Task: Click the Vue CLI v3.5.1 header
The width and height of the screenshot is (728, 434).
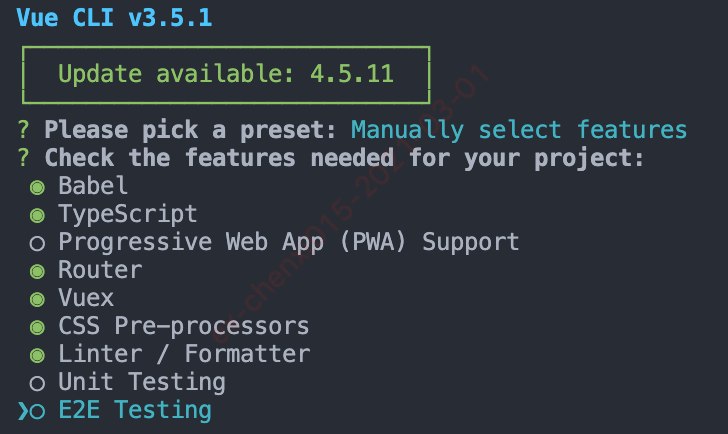Action: (114, 18)
